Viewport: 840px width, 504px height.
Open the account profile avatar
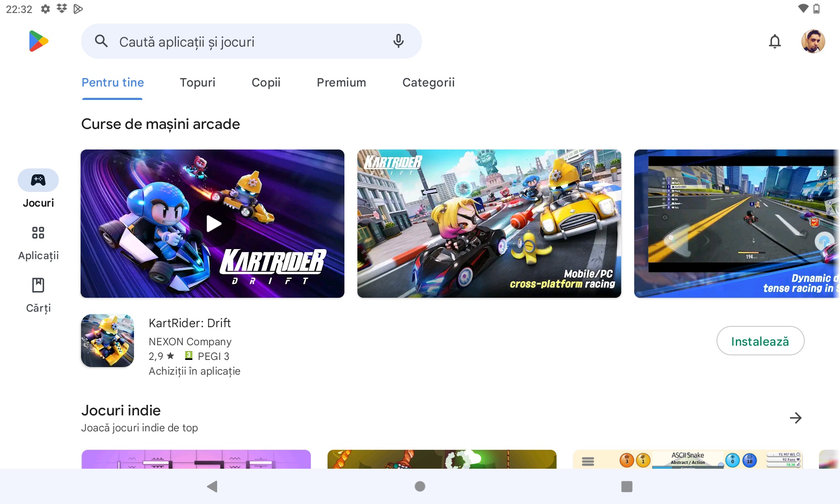click(x=813, y=41)
